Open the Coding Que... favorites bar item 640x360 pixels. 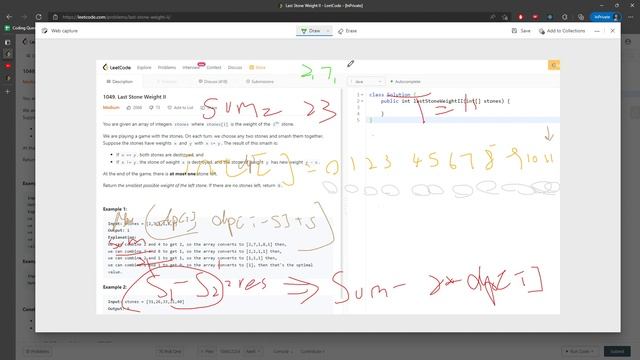click(19, 28)
